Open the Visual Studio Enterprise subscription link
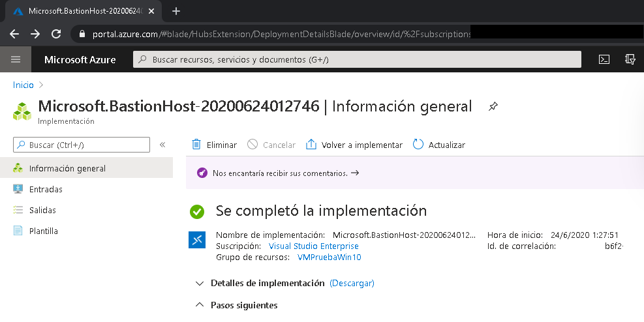The image size is (644, 322). coord(313,246)
